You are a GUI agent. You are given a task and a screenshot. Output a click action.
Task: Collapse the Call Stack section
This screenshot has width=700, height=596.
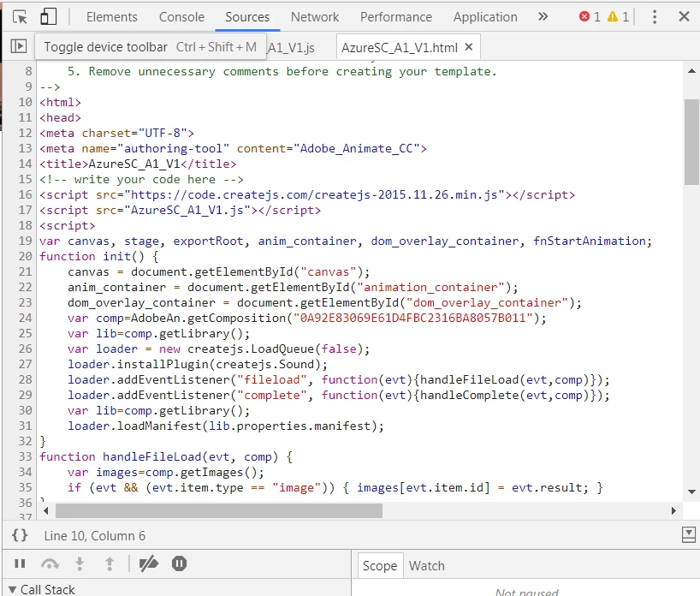(41, 589)
